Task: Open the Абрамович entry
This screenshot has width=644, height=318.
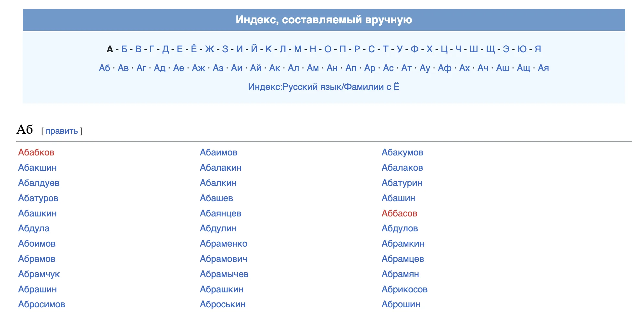Action: [x=224, y=259]
